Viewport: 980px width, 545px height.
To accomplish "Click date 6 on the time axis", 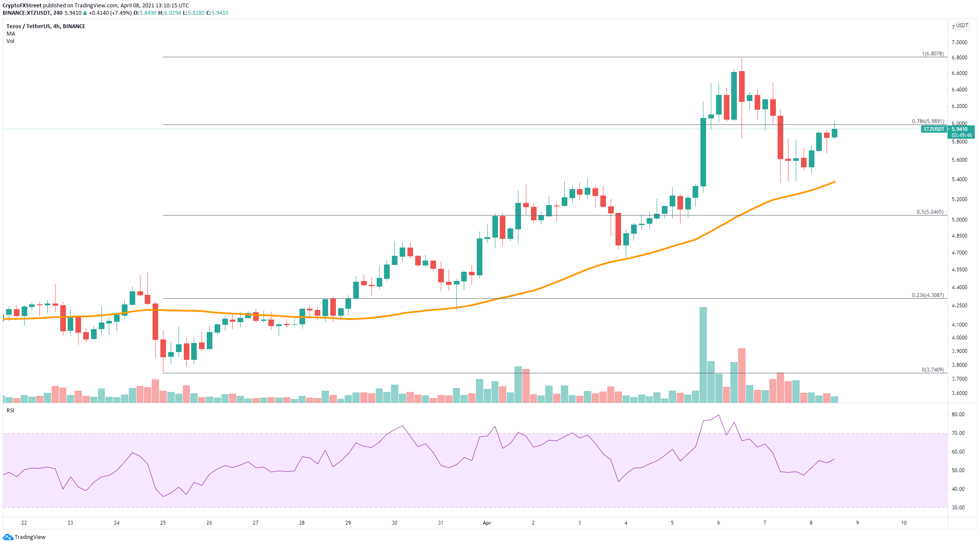I will 719,523.
